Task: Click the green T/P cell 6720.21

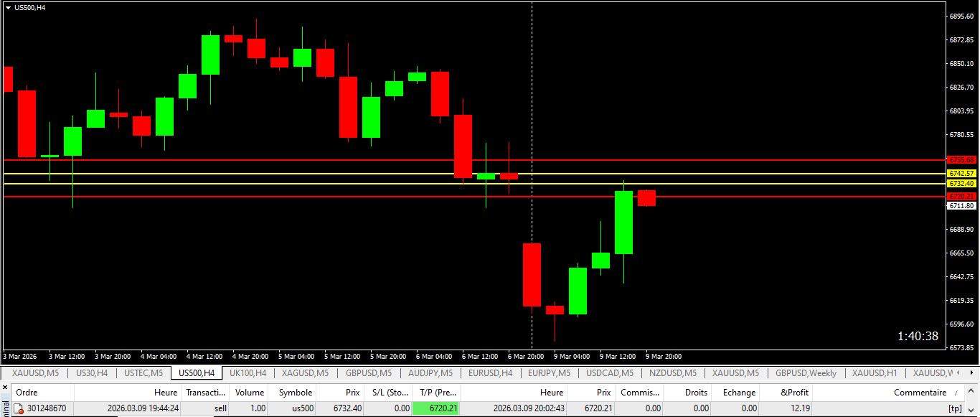Action: click(436, 408)
